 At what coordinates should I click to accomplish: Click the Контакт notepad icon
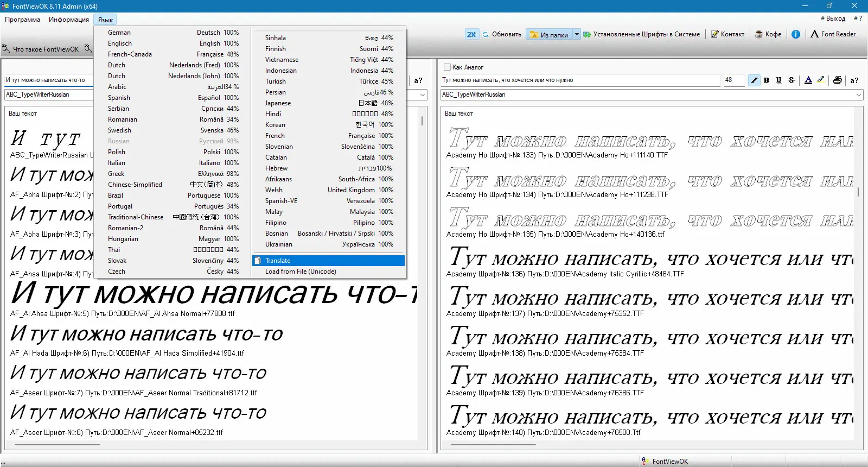pyautogui.click(x=715, y=34)
